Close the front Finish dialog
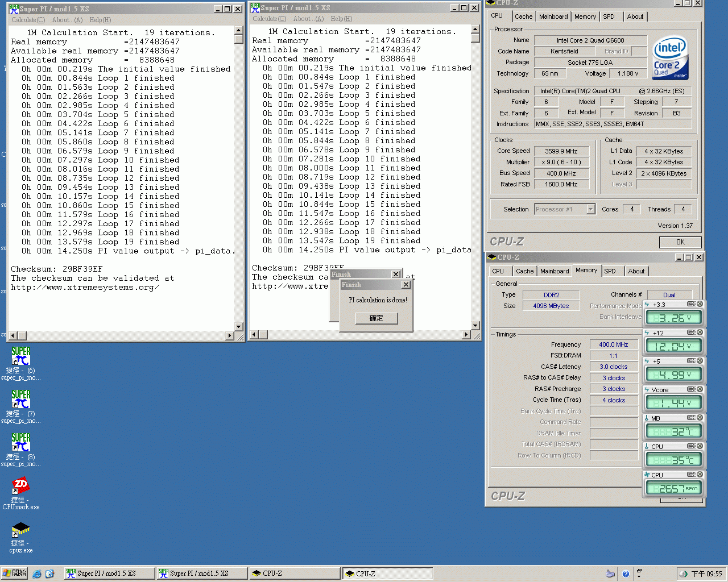 click(406, 285)
